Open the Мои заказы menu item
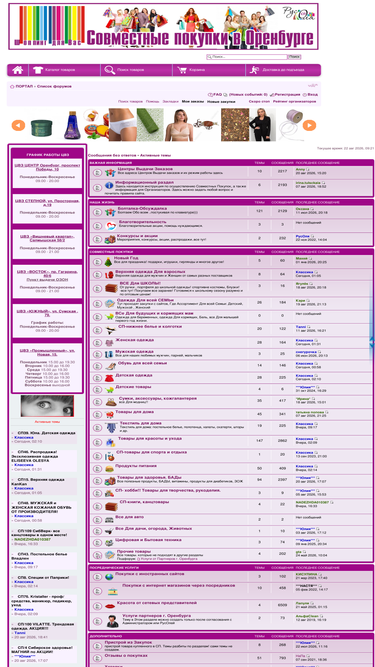This screenshot has width=375, height=667. click(x=193, y=102)
